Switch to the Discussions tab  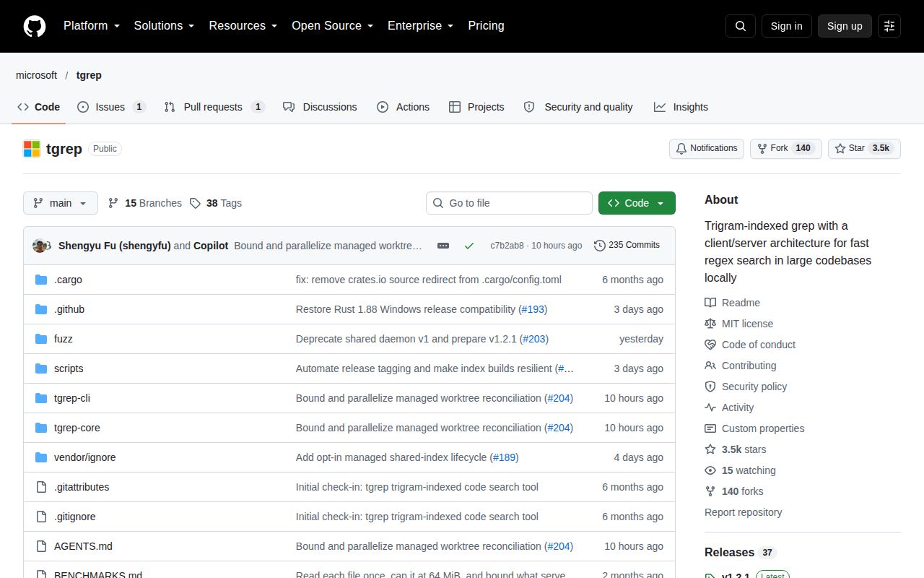(x=320, y=107)
